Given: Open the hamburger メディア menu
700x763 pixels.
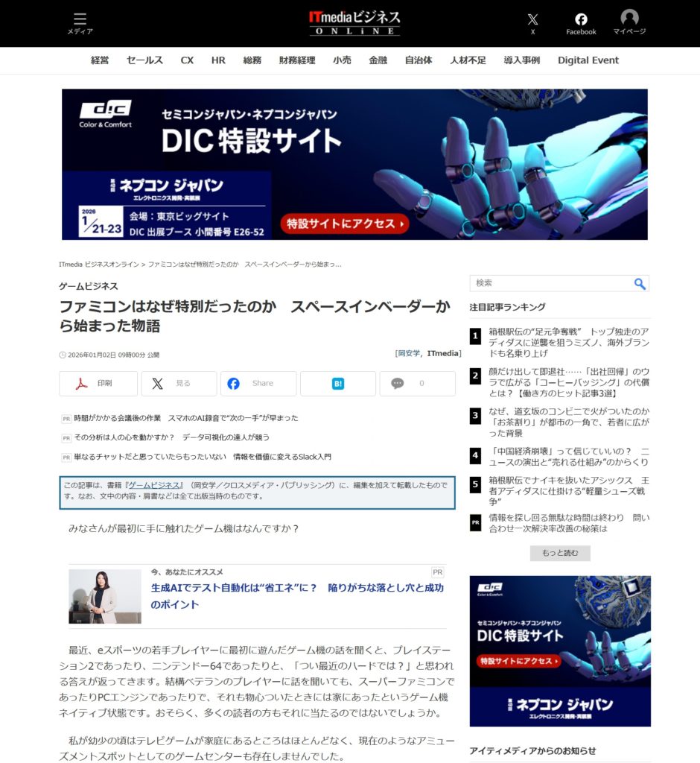Looking at the screenshot, I should (x=80, y=23).
